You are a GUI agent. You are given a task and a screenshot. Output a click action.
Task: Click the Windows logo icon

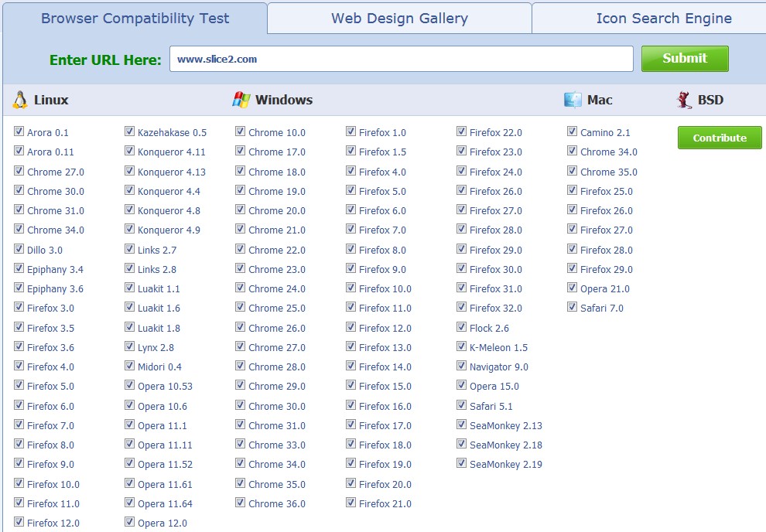tap(241, 100)
